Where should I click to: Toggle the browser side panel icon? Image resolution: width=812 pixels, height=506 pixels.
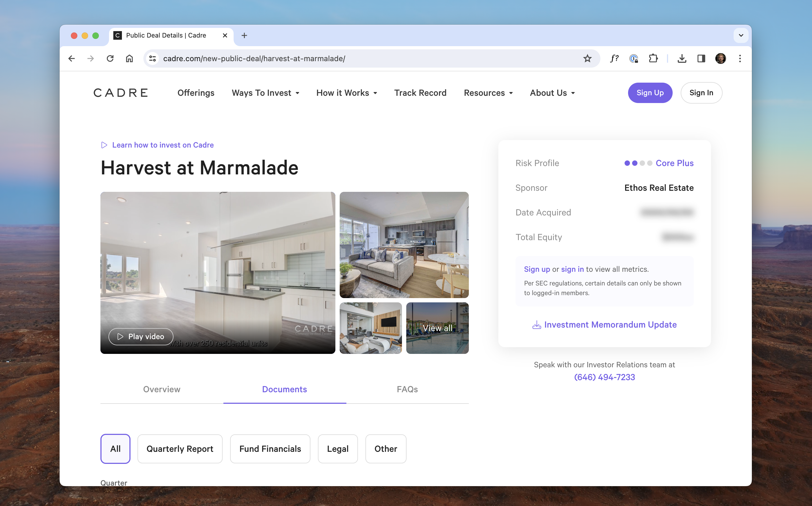[701, 58]
